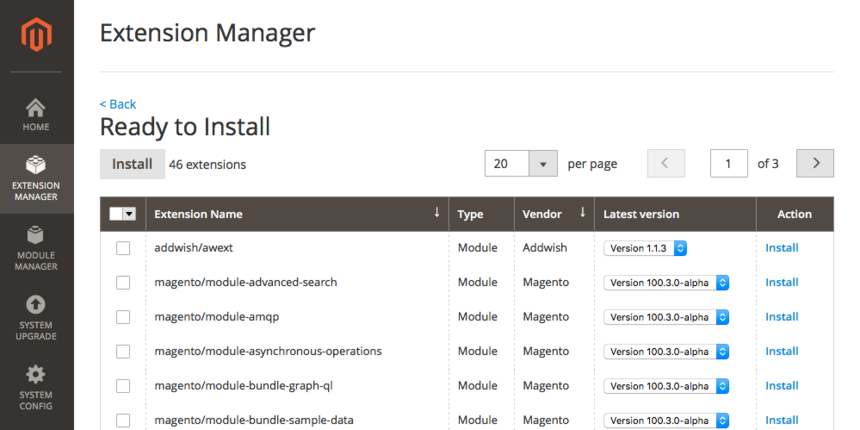Select magento/module-advanced-search checkbox
Viewport: 860px width, 430px height.
click(123, 283)
